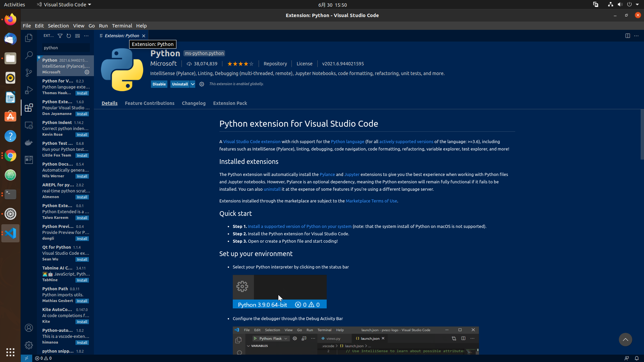Open the Selection menu
The image size is (644, 362).
coord(58,26)
